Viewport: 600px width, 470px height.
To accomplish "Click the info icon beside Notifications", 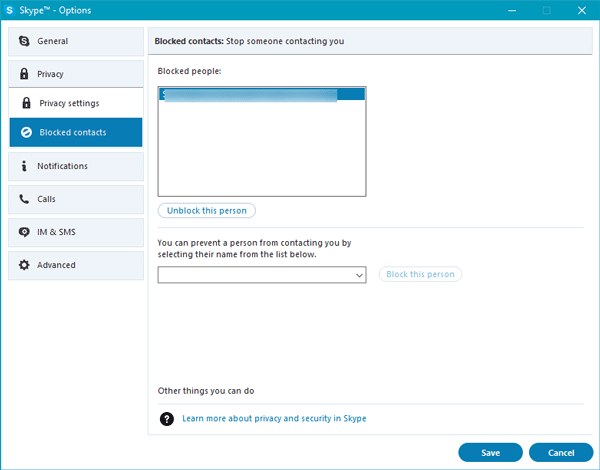I will [24, 166].
